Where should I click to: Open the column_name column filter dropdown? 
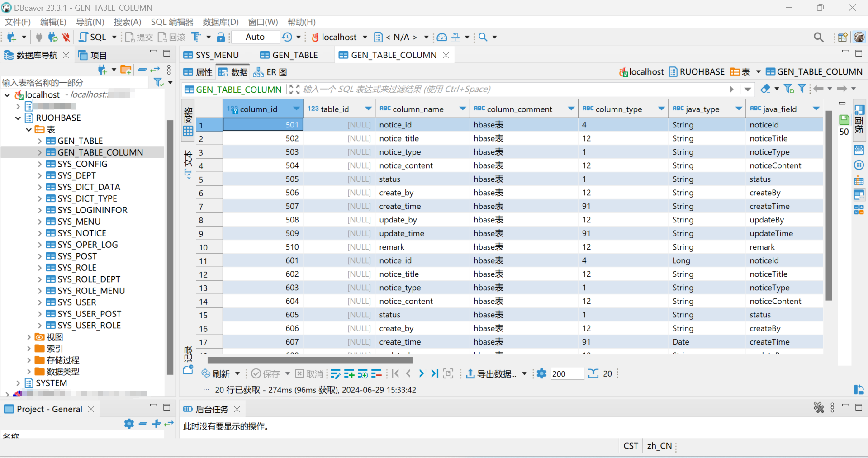coord(462,109)
